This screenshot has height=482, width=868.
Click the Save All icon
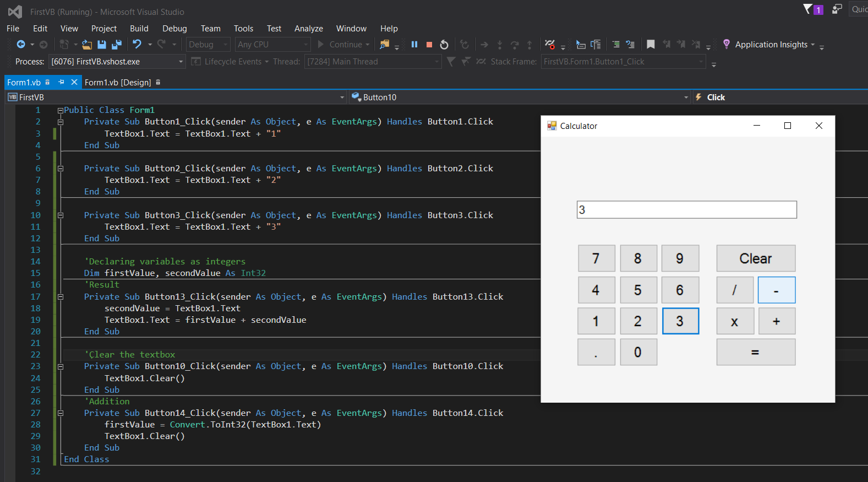click(x=117, y=45)
